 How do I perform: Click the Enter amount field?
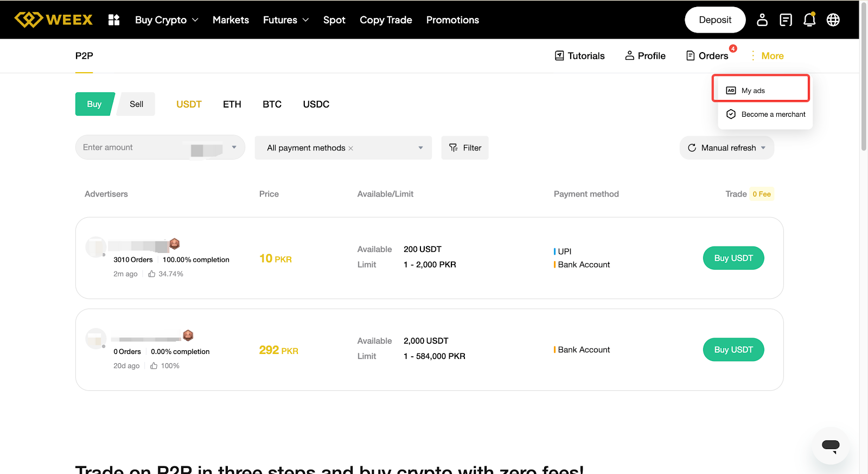pos(133,148)
